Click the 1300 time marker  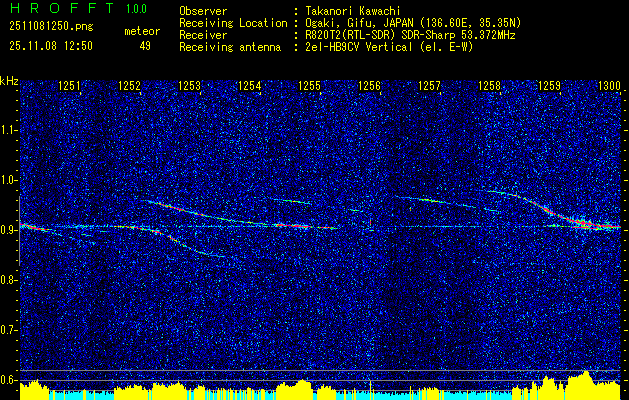[x=609, y=85]
